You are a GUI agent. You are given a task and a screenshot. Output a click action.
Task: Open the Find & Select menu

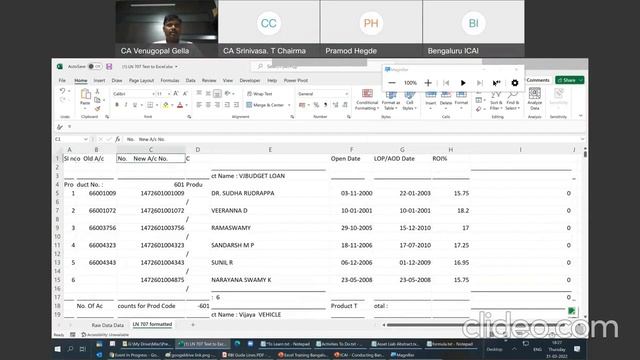click(512, 100)
